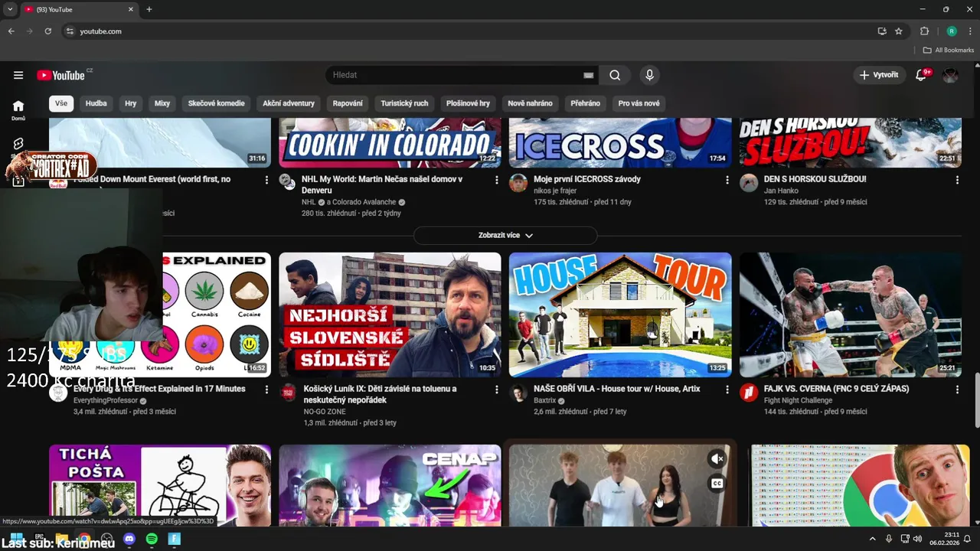The width and height of the screenshot is (980, 551).
Task: Open options menu for DEN S HORSKOU SLUŽBOU
Action: click(x=957, y=180)
